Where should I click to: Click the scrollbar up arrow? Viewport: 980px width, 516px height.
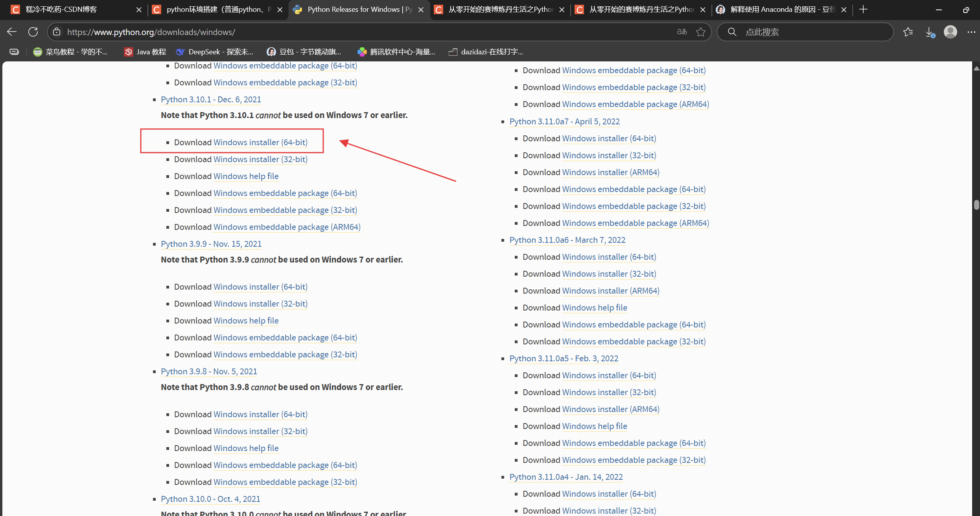click(976, 68)
